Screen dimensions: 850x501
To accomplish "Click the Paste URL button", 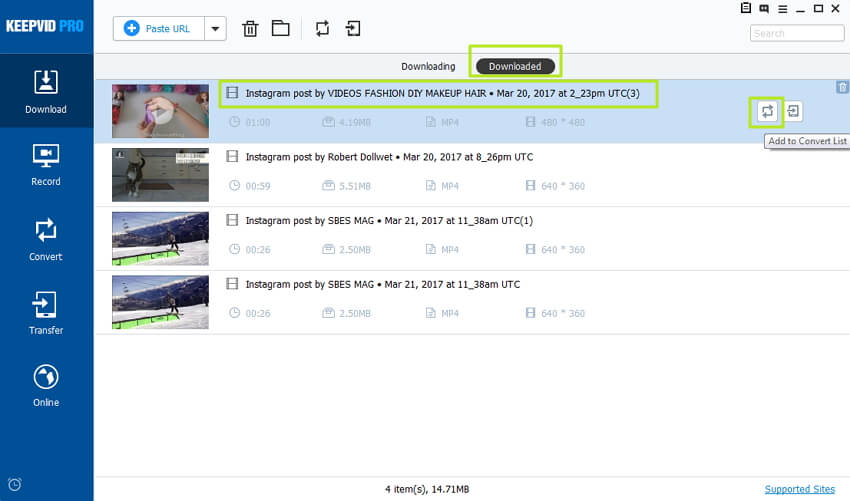I will click(158, 29).
